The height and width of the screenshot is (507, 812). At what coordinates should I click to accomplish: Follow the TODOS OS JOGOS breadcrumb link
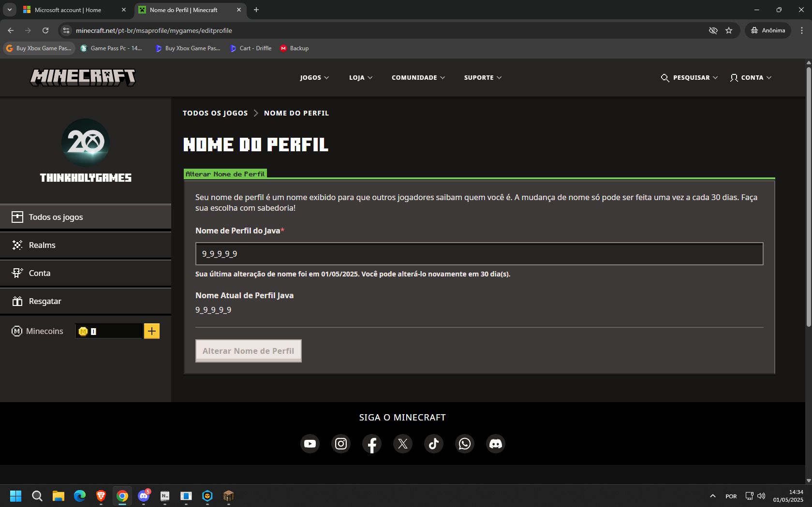[215, 113]
